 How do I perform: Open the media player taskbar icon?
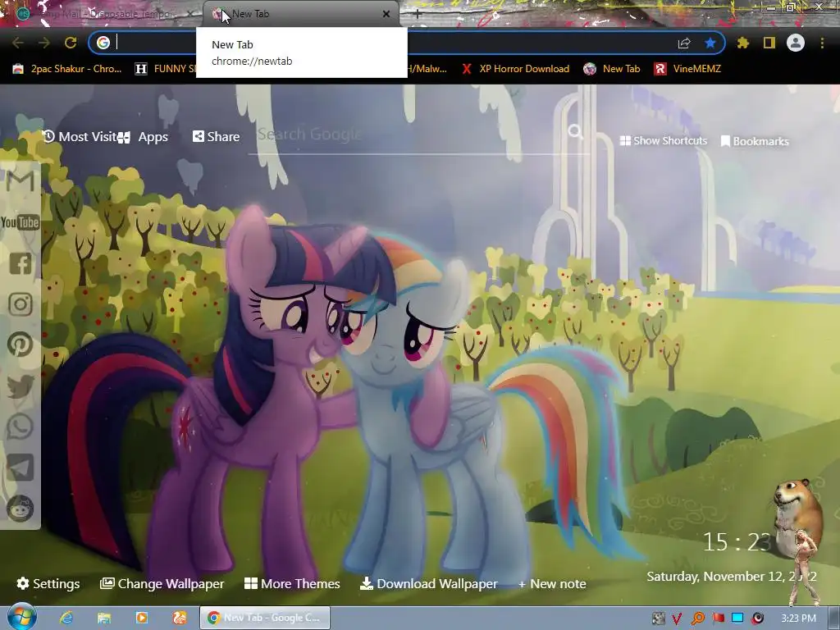(x=142, y=618)
